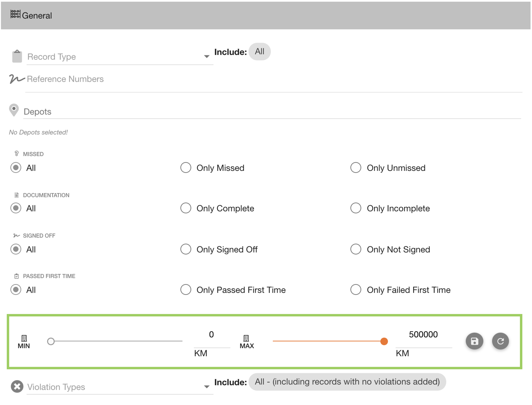Click the MIN slider handle
The width and height of the screenshot is (532, 405).
point(51,341)
